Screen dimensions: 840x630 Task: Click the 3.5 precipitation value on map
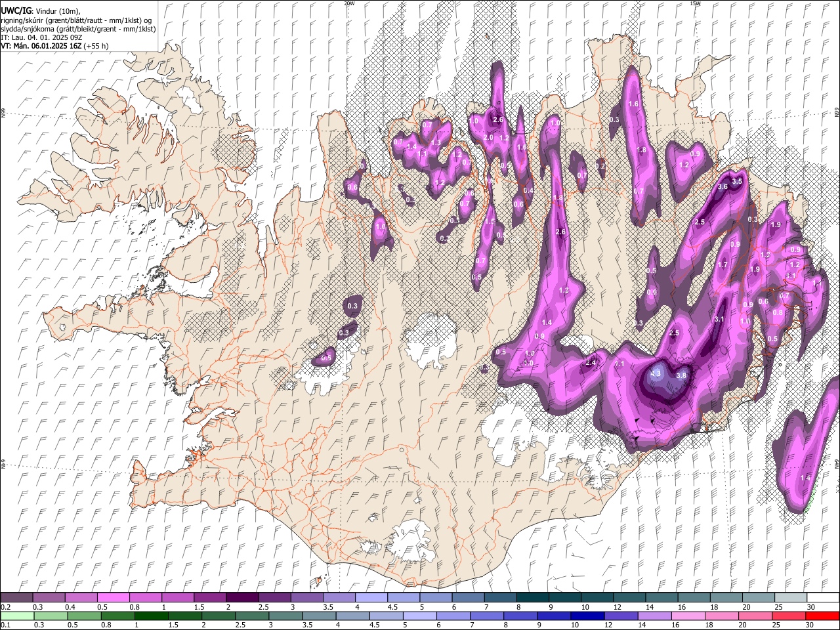click(x=737, y=181)
